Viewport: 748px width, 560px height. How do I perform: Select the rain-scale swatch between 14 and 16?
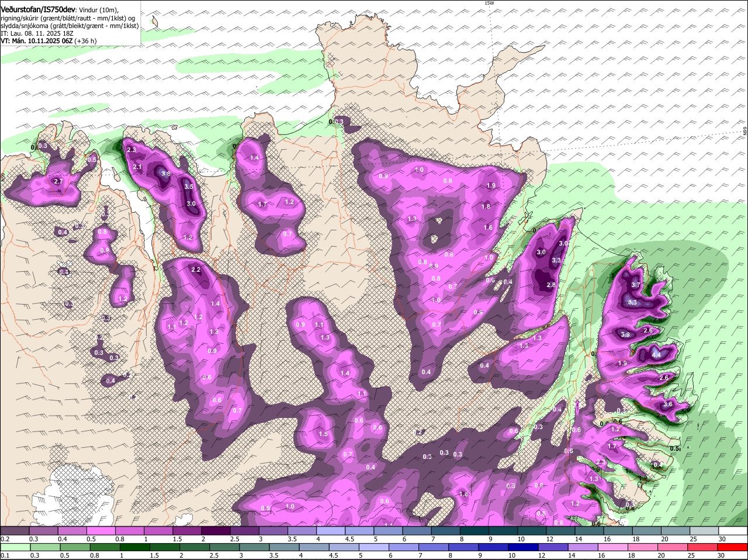(583, 547)
